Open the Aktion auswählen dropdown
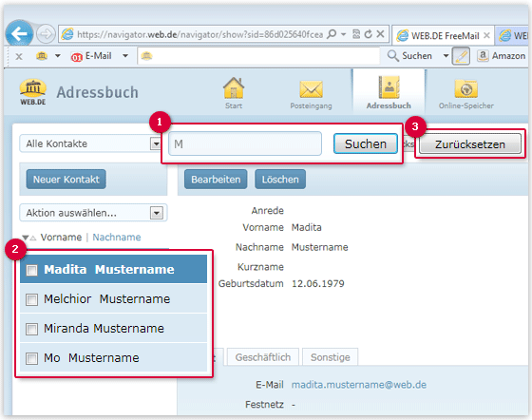 (93, 213)
